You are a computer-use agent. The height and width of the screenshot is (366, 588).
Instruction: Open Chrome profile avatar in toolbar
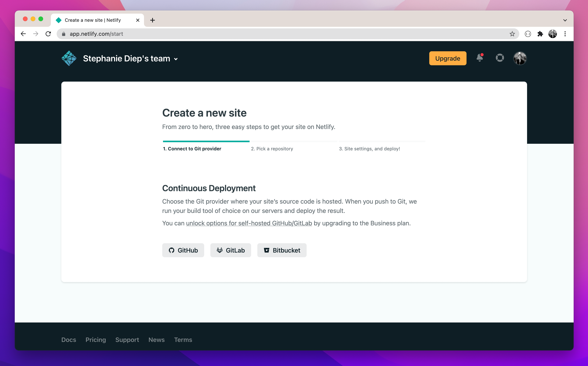click(x=553, y=34)
